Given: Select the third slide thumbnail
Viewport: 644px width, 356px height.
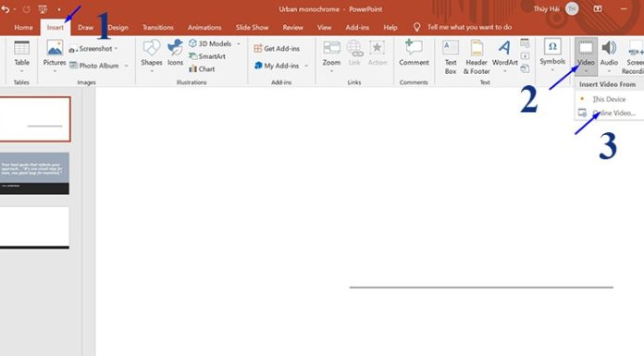Looking at the screenshot, I should pos(34,227).
